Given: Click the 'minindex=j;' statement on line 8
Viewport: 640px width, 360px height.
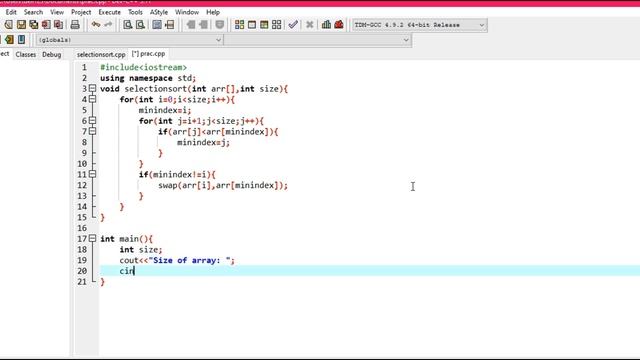Looking at the screenshot, I should pyautogui.click(x=203, y=142).
